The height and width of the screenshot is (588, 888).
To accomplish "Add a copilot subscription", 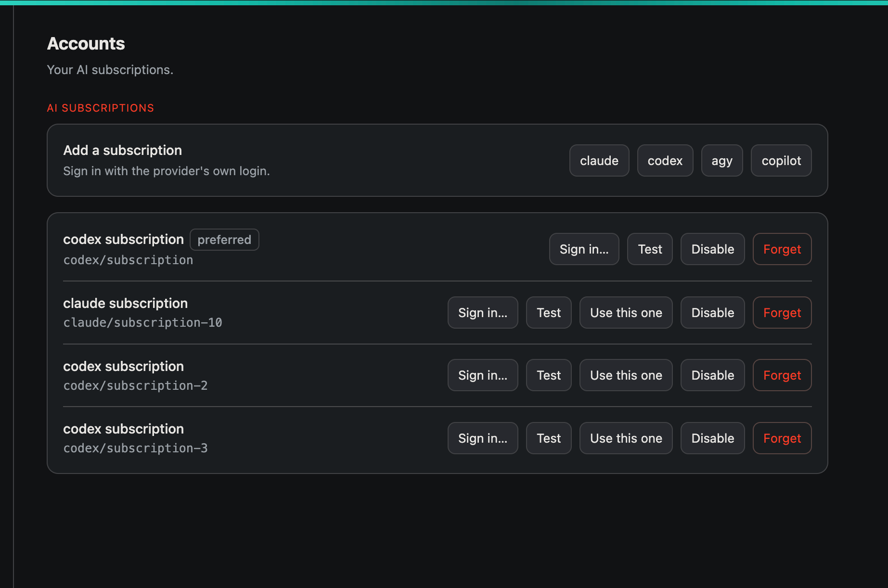I will pyautogui.click(x=781, y=161).
